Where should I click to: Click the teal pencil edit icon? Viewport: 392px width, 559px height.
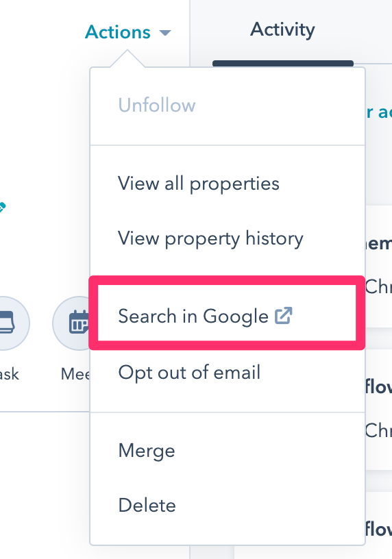click(2, 207)
